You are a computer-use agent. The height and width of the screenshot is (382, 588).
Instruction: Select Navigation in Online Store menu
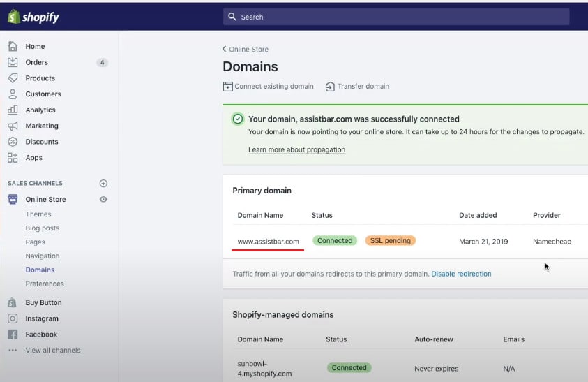point(43,256)
